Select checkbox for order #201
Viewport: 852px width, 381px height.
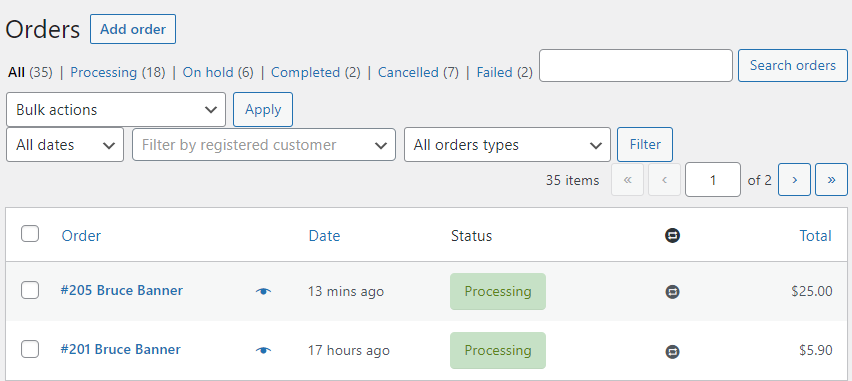(30, 349)
